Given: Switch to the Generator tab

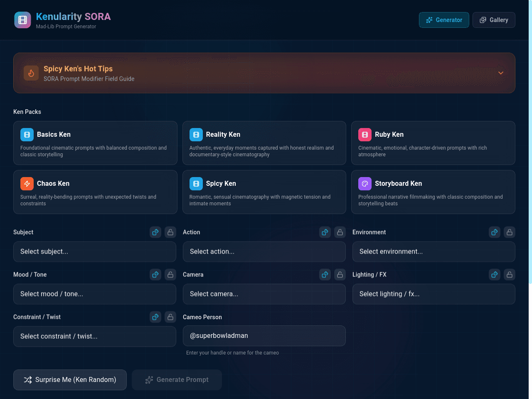Looking at the screenshot, I should pyautogui.click(x=444, y=20).
